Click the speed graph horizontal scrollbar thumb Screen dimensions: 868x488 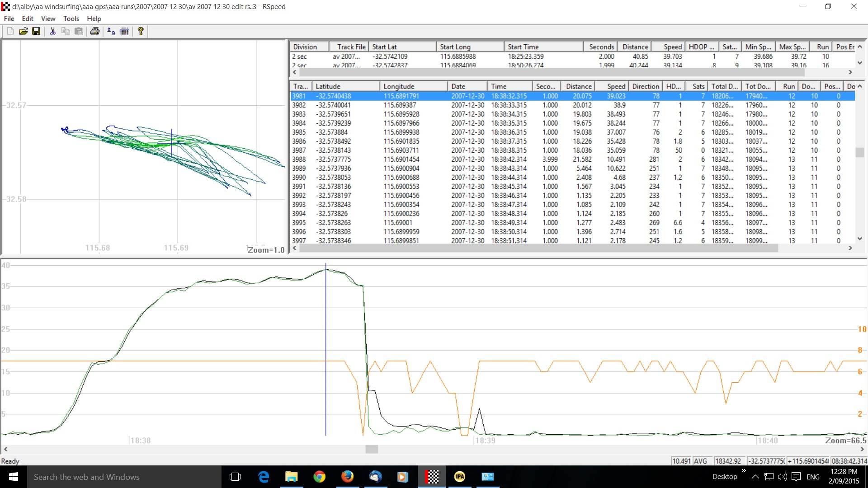click(372, 449)
